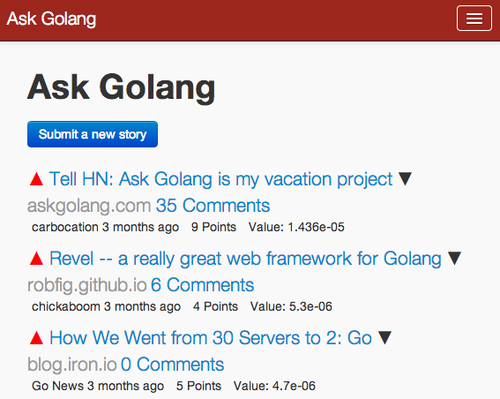Upvote the Revel web framework story
The width and height of the screenshot is (500, 399).
click(36, 259)
